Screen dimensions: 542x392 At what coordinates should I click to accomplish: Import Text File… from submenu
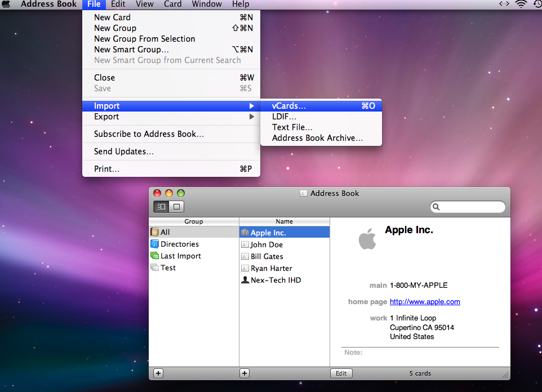[321, 127]
